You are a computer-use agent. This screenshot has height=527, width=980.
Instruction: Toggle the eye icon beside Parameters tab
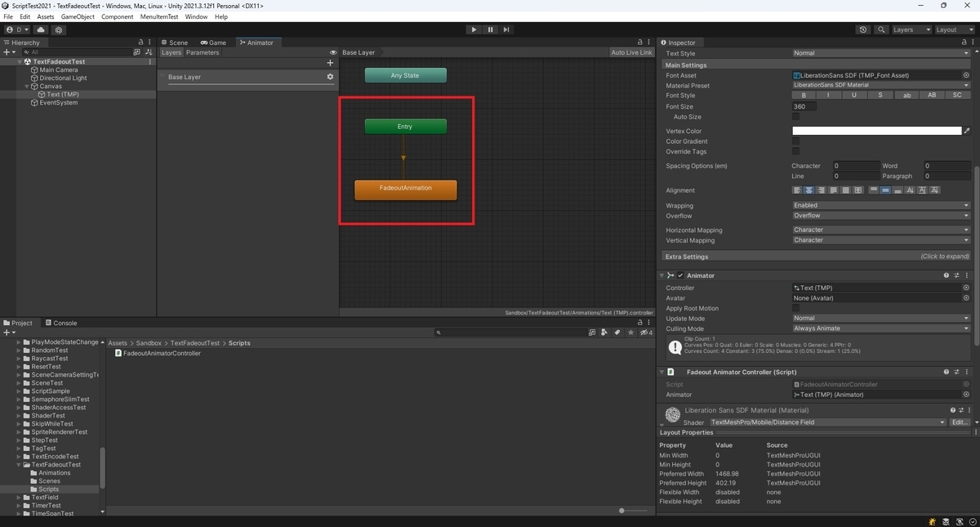[x=333, y=52]
